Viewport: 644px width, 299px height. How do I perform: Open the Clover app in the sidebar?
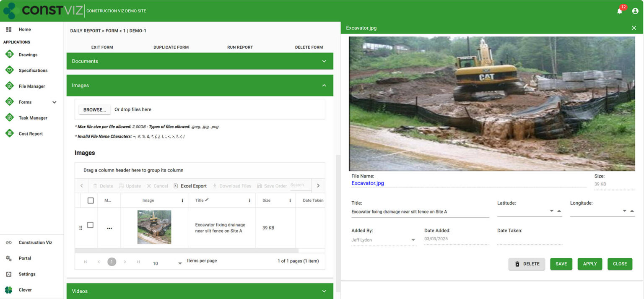[25, 290]
